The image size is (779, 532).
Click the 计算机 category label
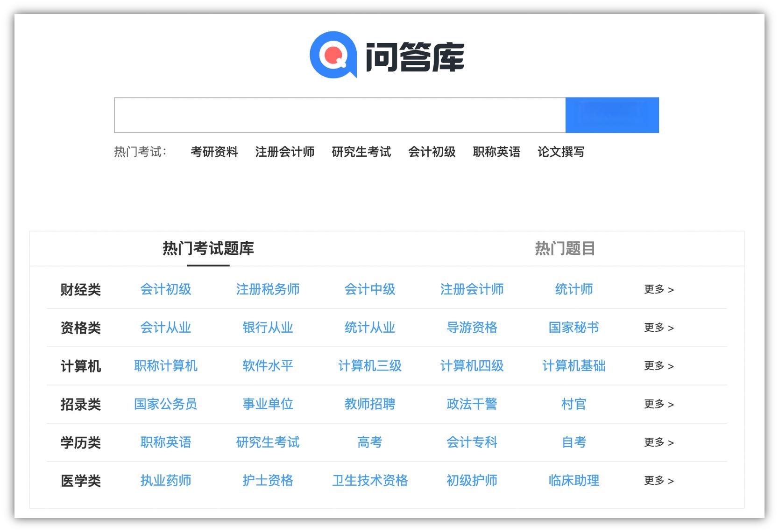(81, 366)
